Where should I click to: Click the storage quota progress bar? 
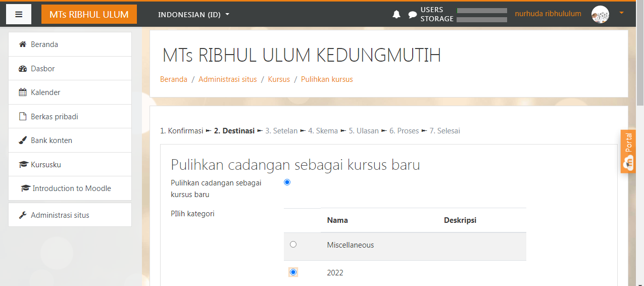[x=482, y=20]
